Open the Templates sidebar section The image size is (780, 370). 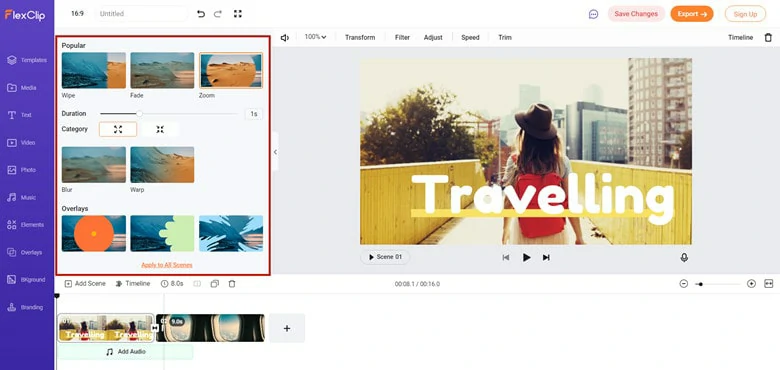(x=27, y=60)
